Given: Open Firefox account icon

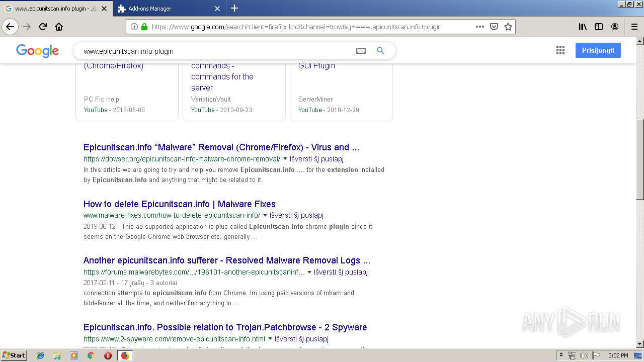Looking at the screenshot, I should tap(615, 27).
